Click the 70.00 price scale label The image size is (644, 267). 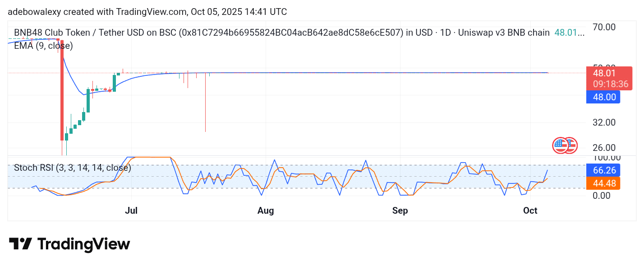coord(604,27)
